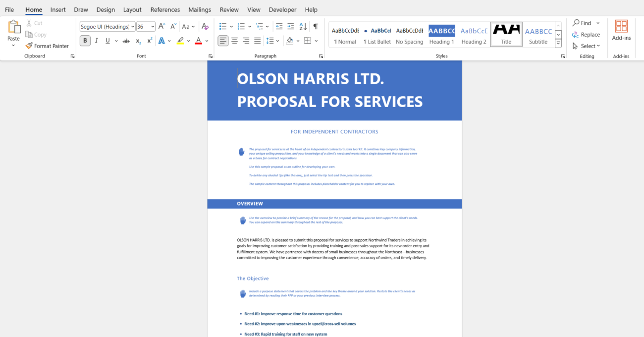Image resolution: width=644 pixels, height=337 pixels.
Task: Increase font size with the grow font icon
Action: (x=162, y=27)
